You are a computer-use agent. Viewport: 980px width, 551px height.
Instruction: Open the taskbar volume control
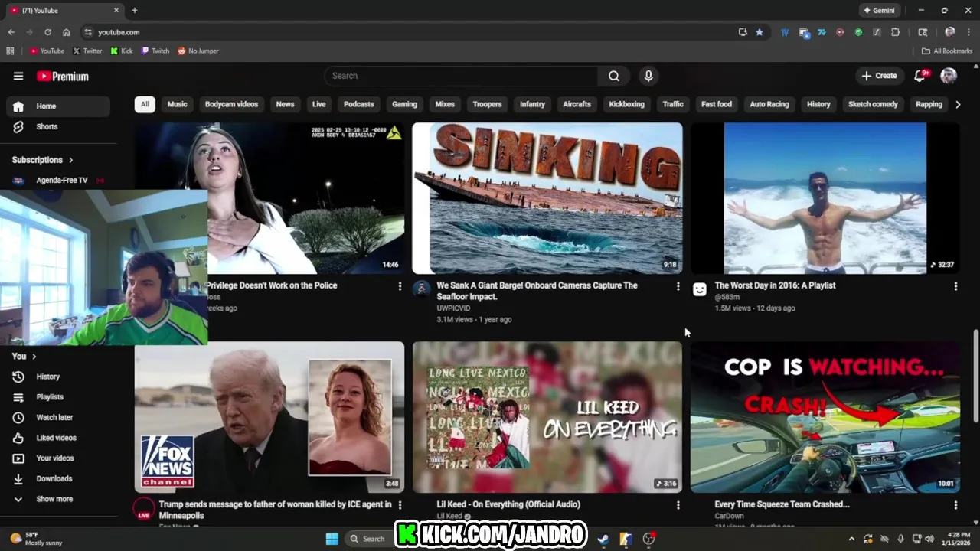click(929, 539)
